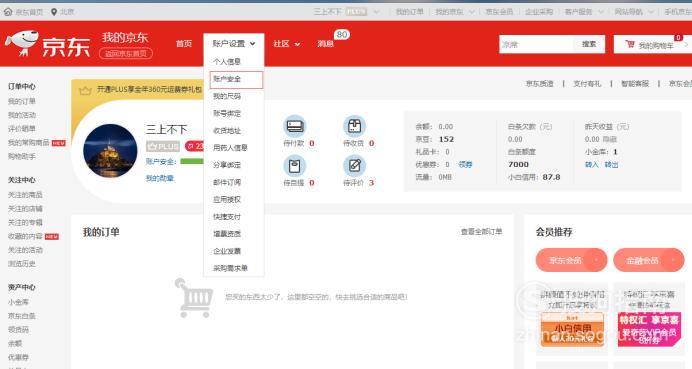Screen dimensions: 692x369
Task: Open 购物助手 in left sidebar
Action: pyautogui.click(x=22, y=156)
